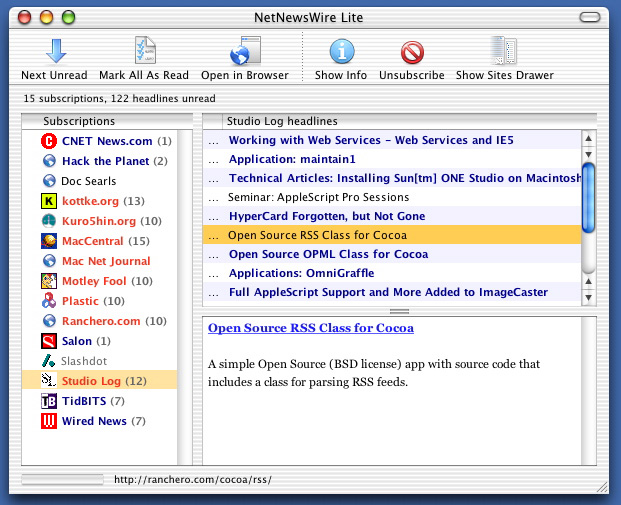Click the TidBITS feed icon
The image size is (621, 505).
pos(49,401)
